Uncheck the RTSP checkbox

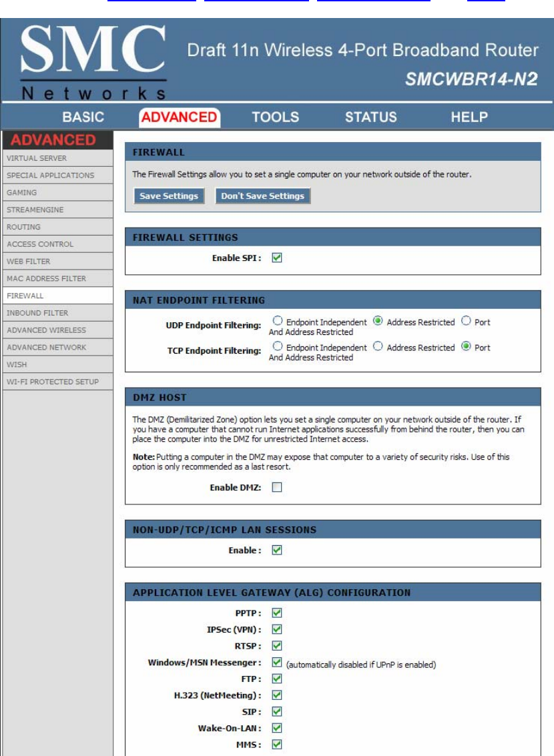277,646
